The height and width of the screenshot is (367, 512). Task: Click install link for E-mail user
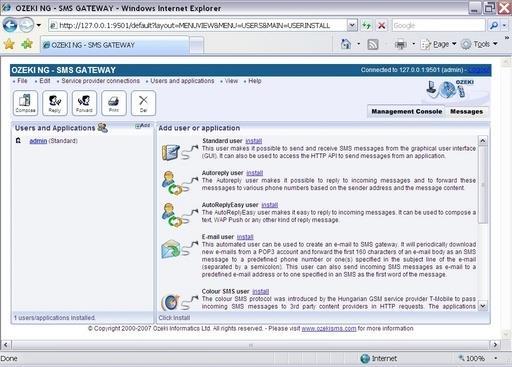[245, 237]
